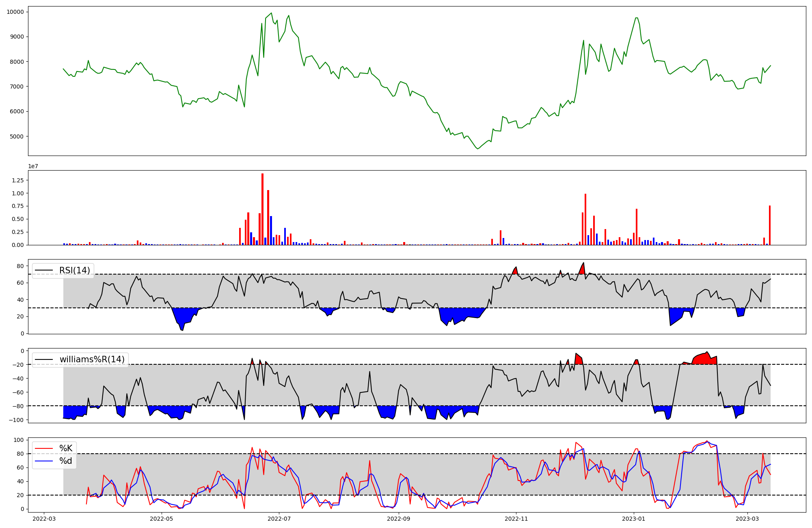Click the red %K legend line swatch
Screen dimensions: 812x528
tap(44, 448)
